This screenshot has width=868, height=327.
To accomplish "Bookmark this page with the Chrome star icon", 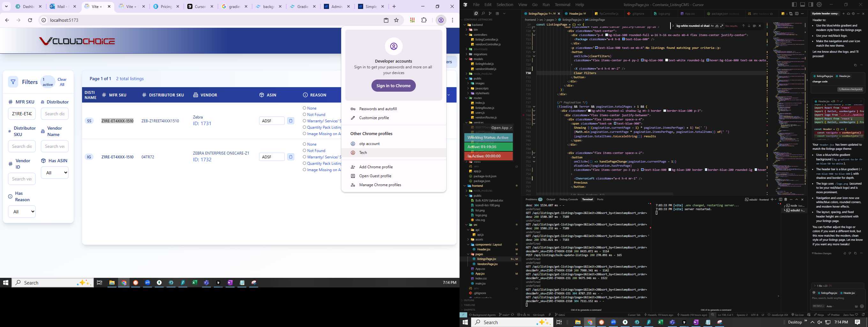I will (x=396, y=20).
